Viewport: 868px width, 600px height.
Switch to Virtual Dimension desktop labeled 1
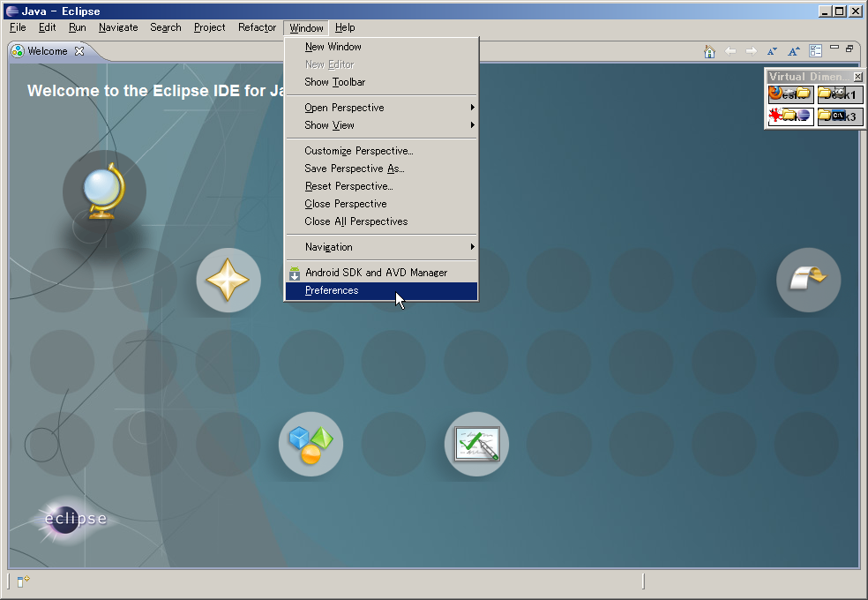click(840, 94)
